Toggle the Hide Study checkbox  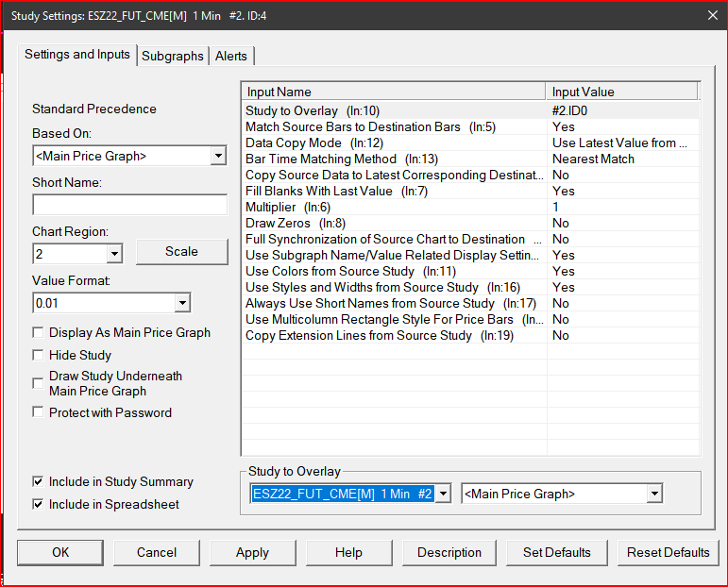pos(38,356)
